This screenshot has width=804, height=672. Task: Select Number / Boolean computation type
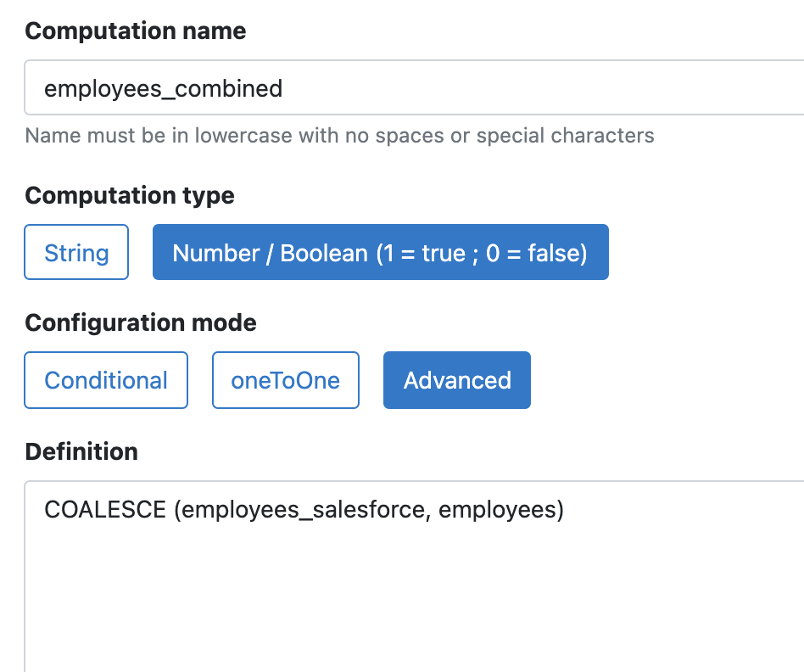tap(380, 253)
